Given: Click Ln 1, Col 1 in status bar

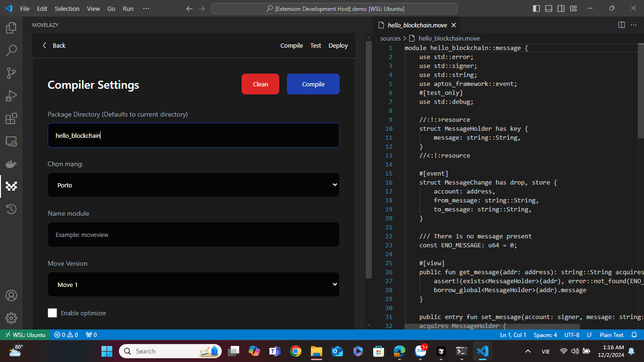Looking at the screenshot, I should 513,335.
